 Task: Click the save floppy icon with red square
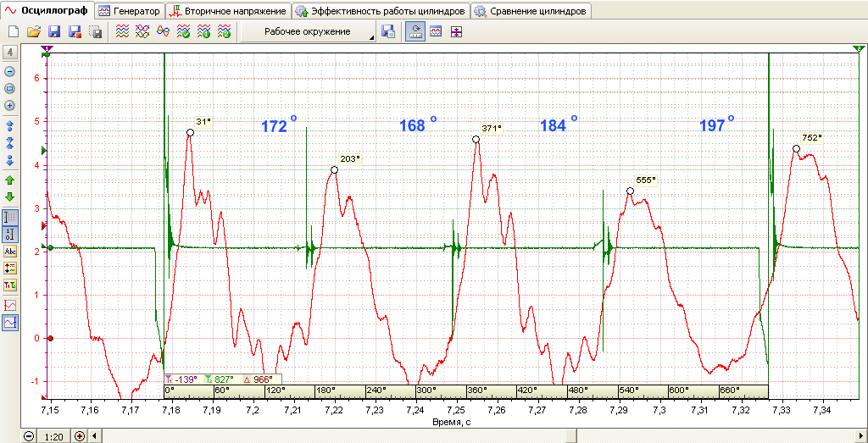75,32
